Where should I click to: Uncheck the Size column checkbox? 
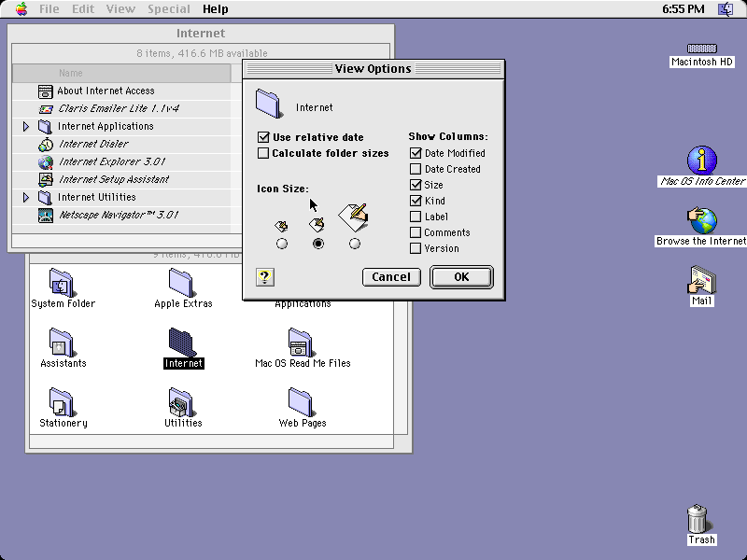click(x=416, y=185)
